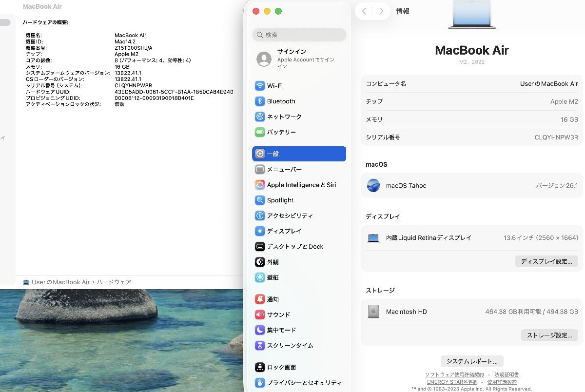585x392 pixels.
Task: Click the macOS Tahoe logo icon
Action: pos(373,185)
